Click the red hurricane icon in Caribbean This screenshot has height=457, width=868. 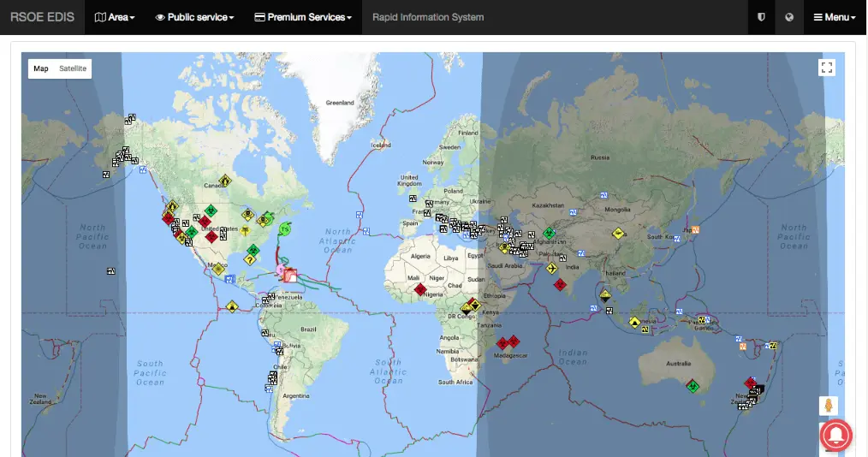290,276
